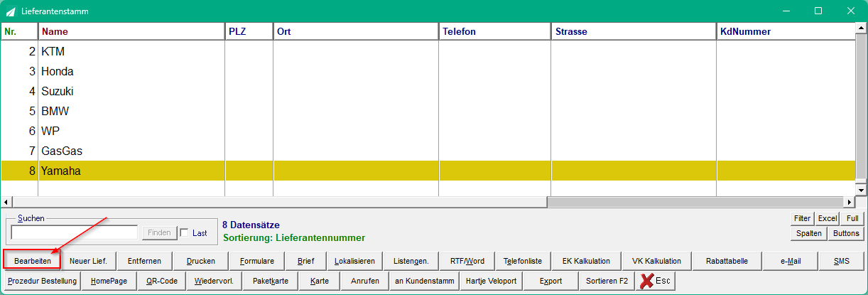The height and width of the screenshot is (295, 868).
Task: Select the BMW supplier row
Action: point(428,111)
